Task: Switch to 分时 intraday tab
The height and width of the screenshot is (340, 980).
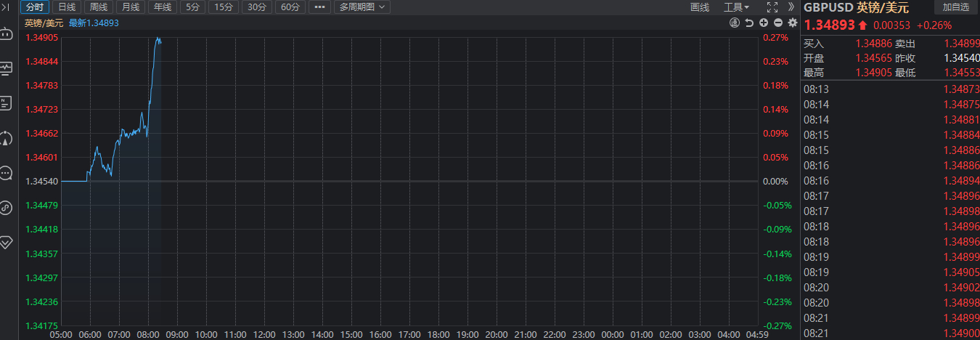Action: click(x=34, y=7)
